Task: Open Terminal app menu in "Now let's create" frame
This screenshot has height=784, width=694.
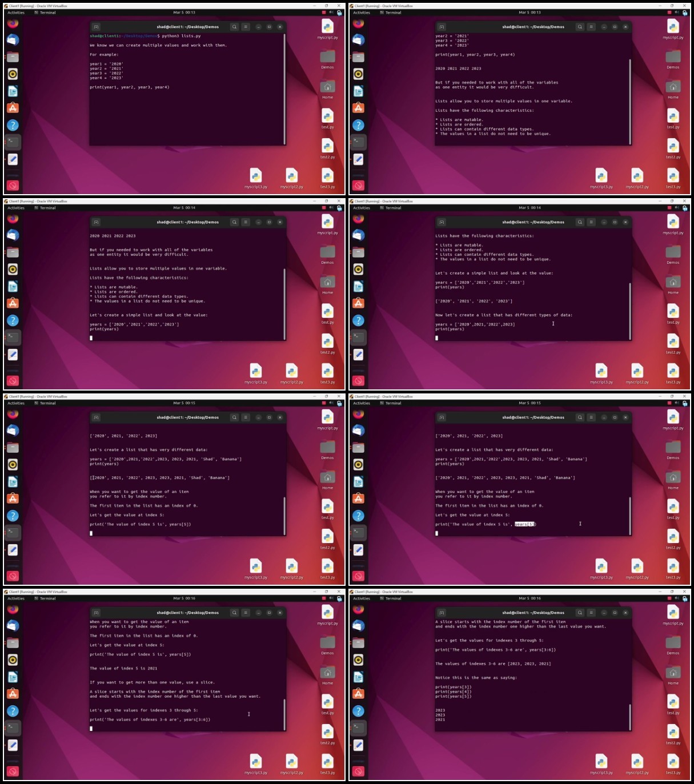Action: (x=391, y=208)
